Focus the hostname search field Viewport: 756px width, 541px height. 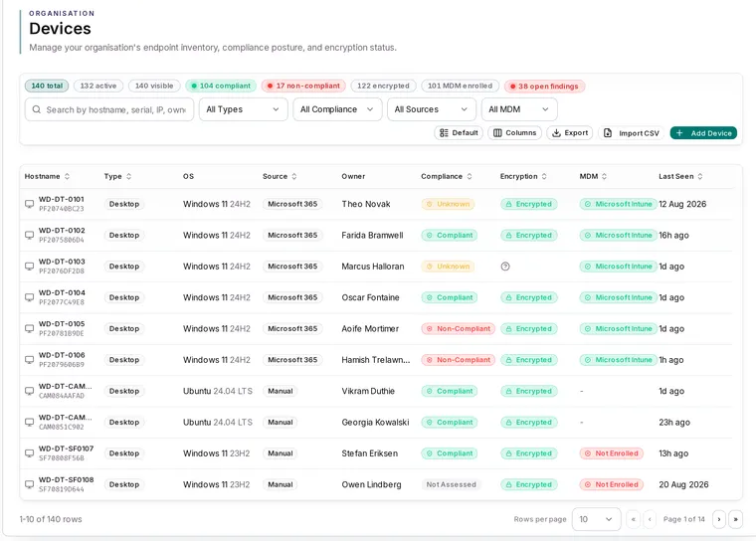(x=109, y=109)
